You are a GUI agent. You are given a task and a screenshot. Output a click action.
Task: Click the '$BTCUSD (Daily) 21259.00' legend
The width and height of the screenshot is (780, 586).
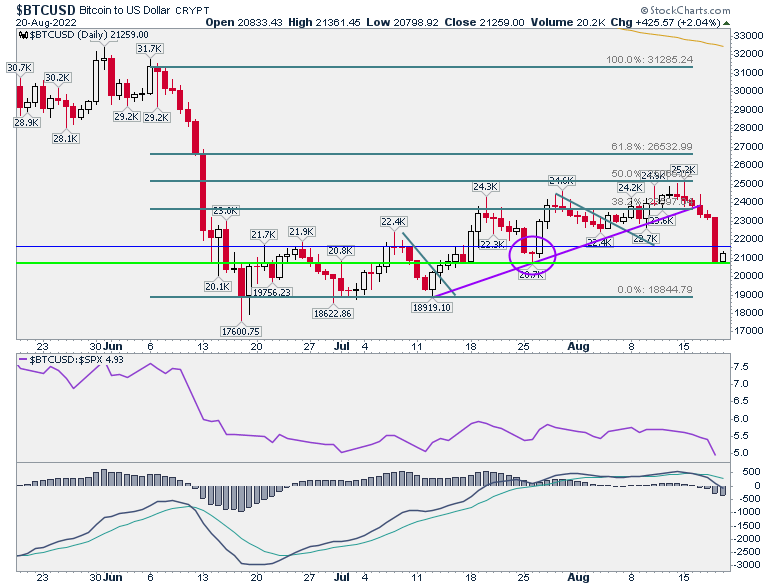click(89, 35)
